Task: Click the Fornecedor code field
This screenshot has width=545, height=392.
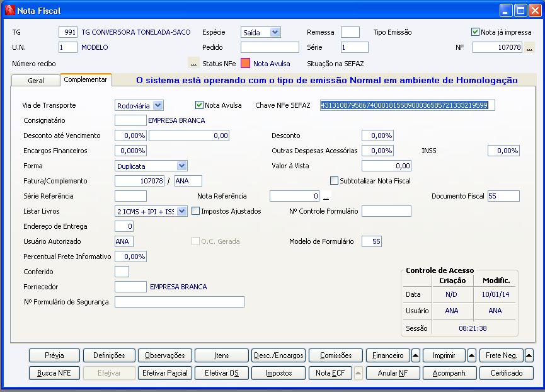Action: coord(130,287)
